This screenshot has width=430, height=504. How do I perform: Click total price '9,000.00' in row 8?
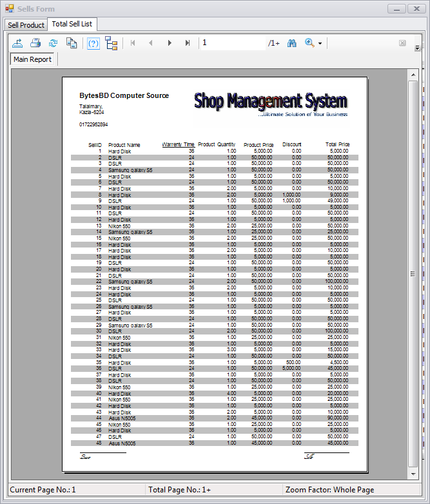339,195
